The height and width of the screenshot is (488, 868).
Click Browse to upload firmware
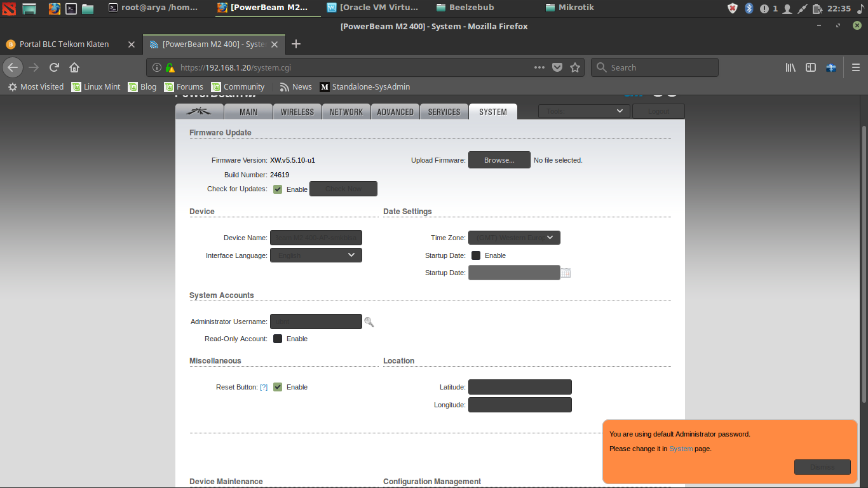pos(499,160)
